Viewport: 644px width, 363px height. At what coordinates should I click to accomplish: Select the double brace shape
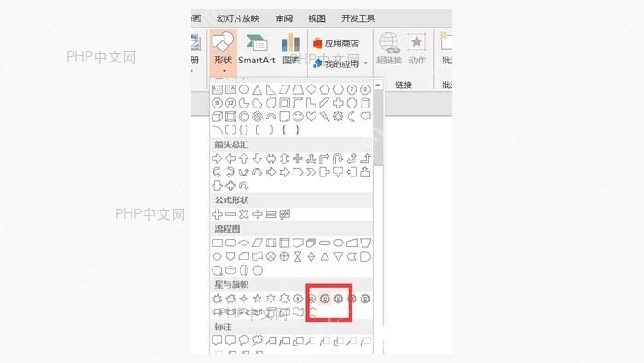(244, 130)
